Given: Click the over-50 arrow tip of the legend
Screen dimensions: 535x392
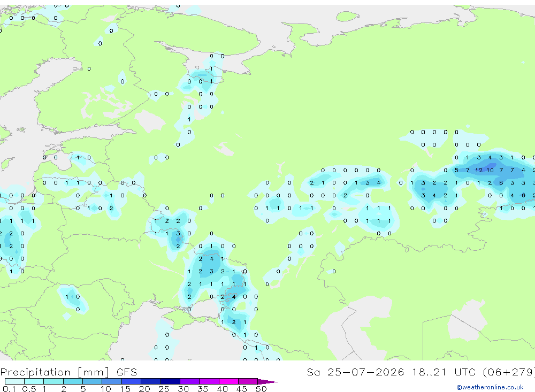Looking at the screenshot, I should click(267, 381).
